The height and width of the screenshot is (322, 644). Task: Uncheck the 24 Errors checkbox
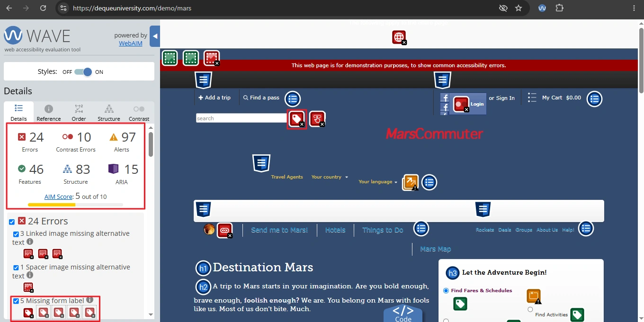(11, 222)
